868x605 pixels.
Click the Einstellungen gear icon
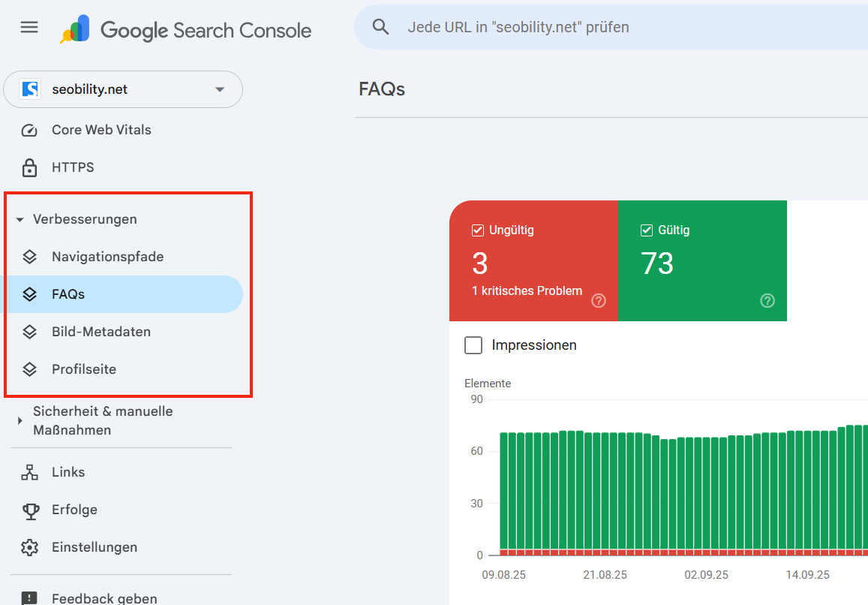[x=29, y=546]
